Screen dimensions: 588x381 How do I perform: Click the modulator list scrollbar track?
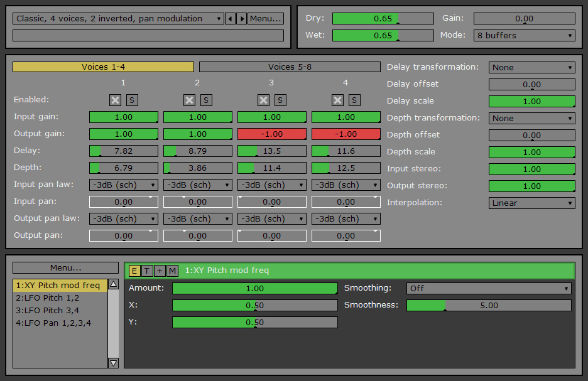[x=113, y=323]
